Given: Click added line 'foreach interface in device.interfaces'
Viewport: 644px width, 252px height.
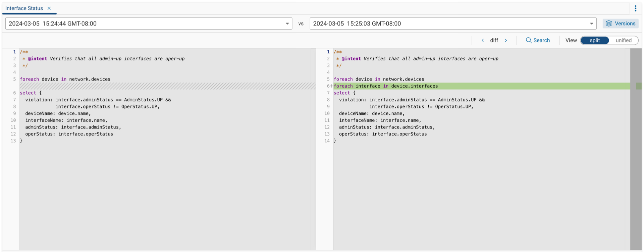Looking at the screenshot, I should [482, 86].
